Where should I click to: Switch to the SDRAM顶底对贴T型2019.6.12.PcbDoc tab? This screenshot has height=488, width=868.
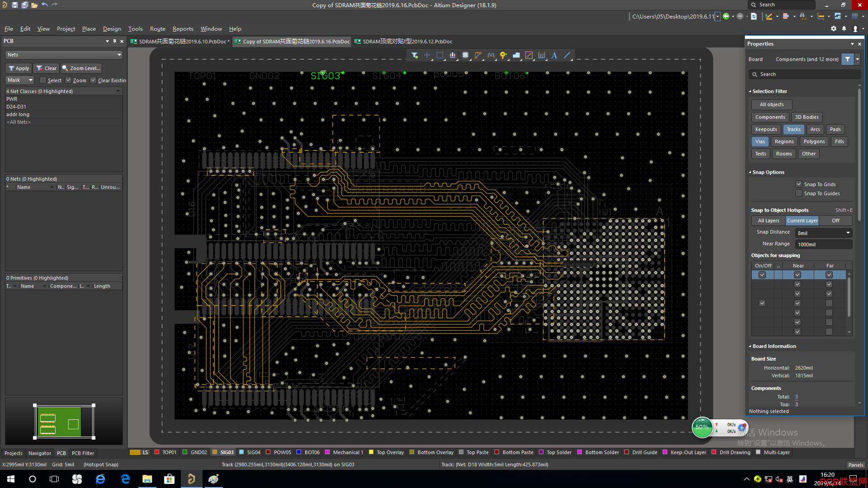[x=403, y=41]
